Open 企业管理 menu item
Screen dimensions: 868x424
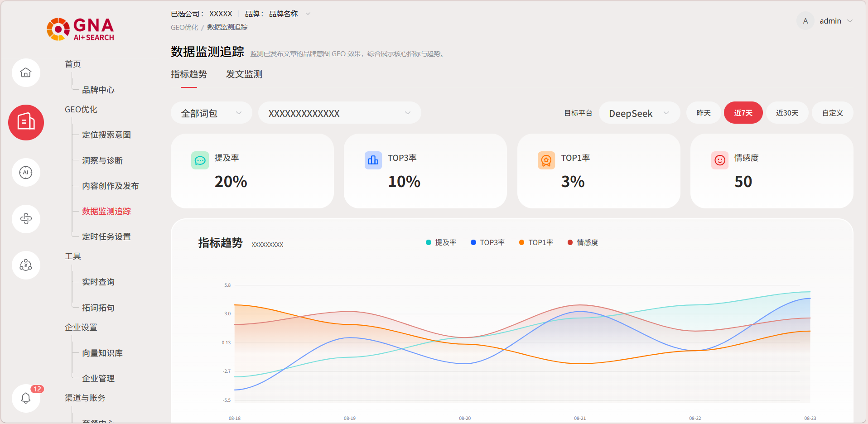98,378
